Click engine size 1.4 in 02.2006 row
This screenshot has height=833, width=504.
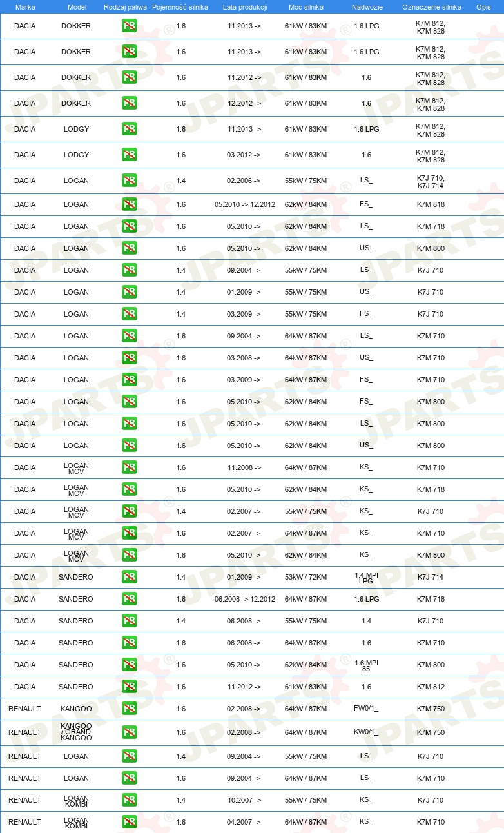(x=180, y=181)
